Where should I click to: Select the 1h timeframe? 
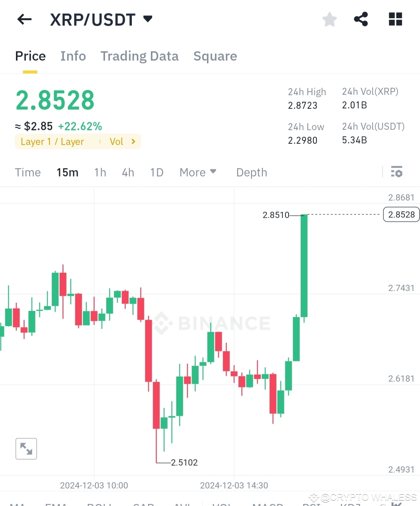pos(100,172)
